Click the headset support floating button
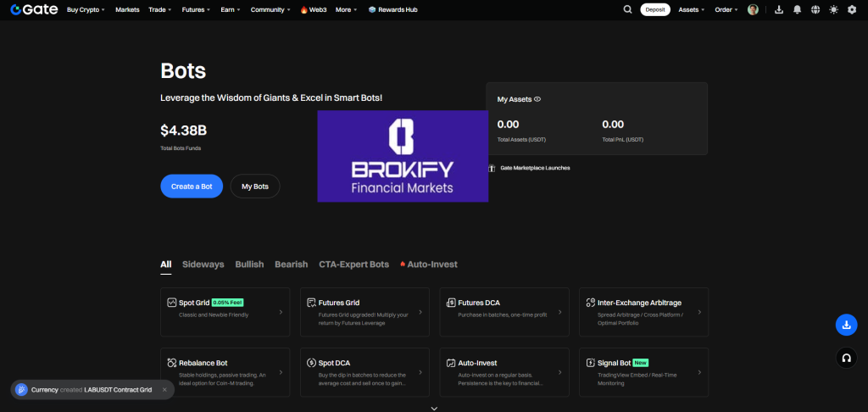This screenshot has width=868, height=412. point(846,358)
